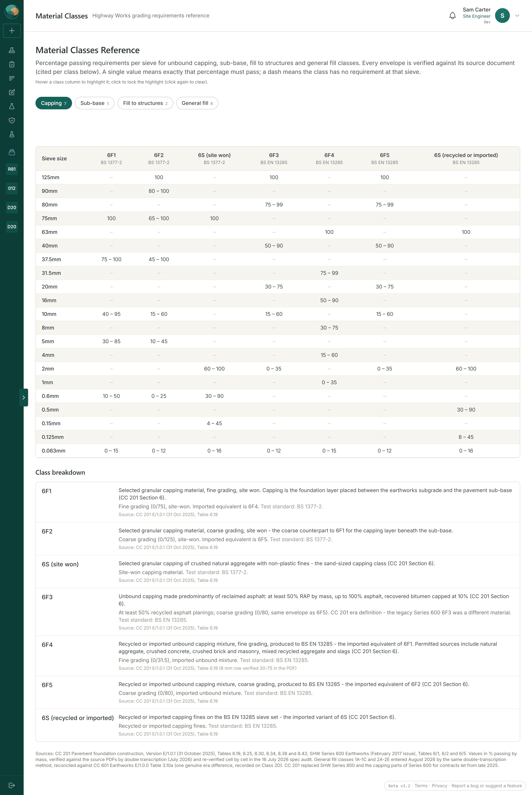Click the Sam Carter user name

click(476, 10)
